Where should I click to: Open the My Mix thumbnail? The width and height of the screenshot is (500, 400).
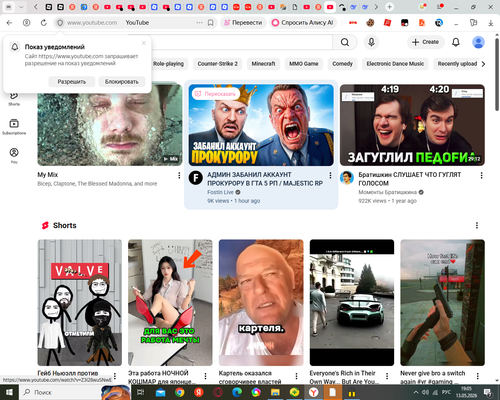110,125
